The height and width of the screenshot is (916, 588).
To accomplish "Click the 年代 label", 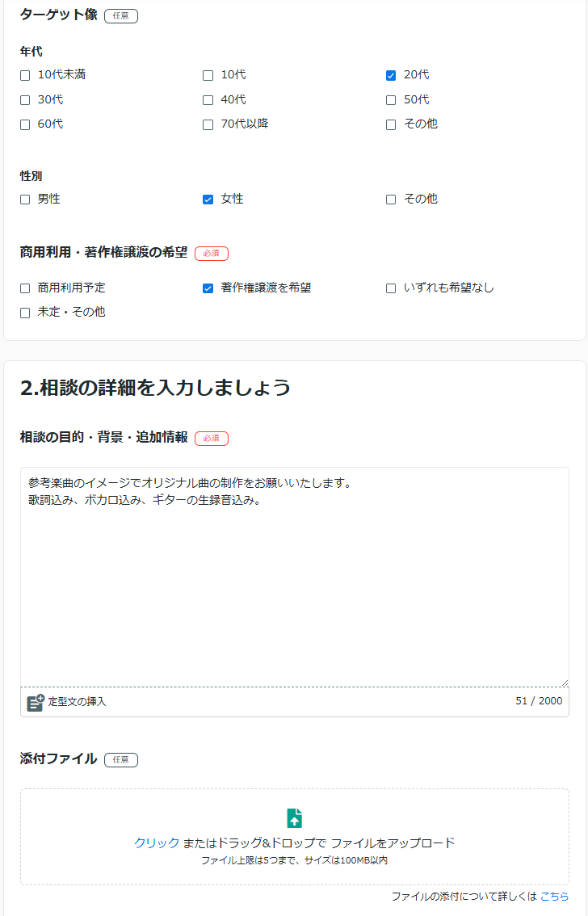I will click(31, 52).
